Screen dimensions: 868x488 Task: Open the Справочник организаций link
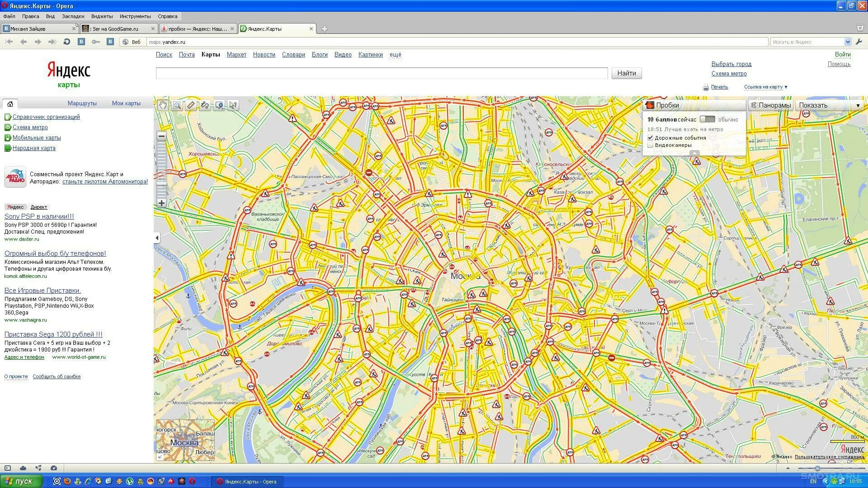(46, 117)
